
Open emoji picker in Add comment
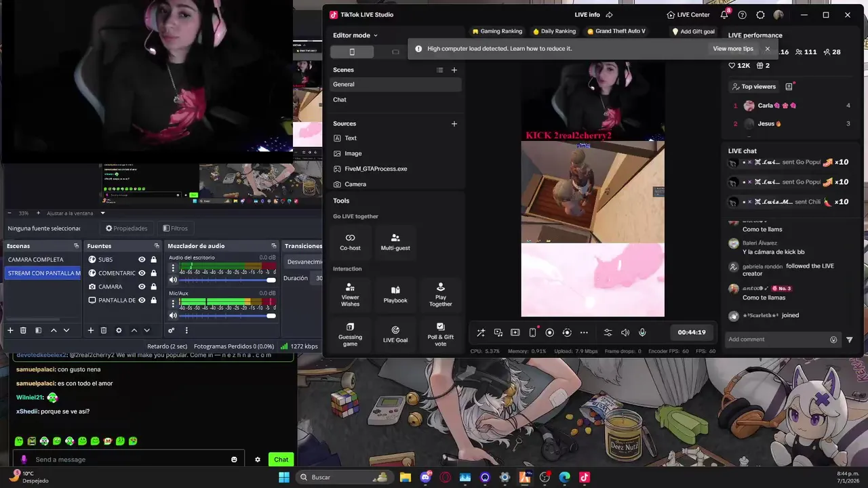[833, 340]
